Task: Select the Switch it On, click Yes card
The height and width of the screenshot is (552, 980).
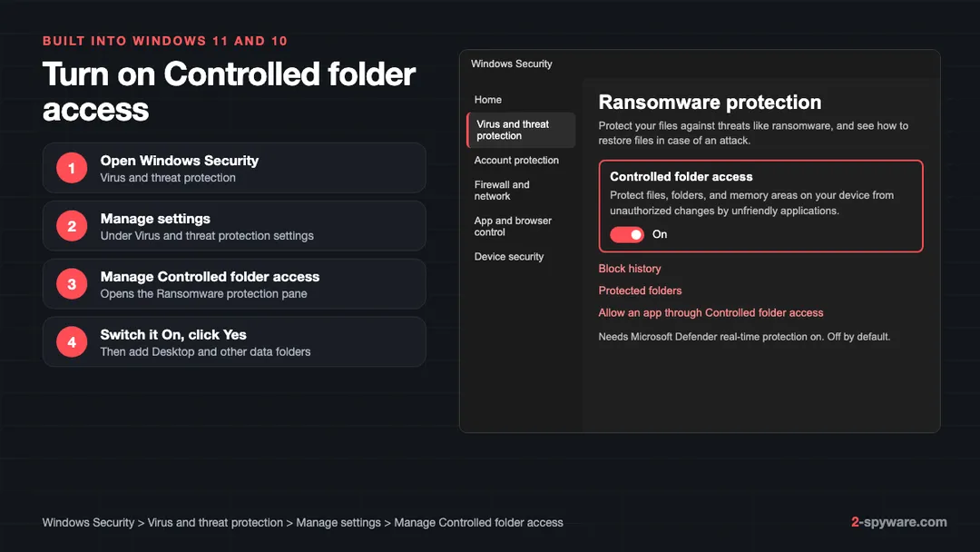Action: [x=234, y=342]
